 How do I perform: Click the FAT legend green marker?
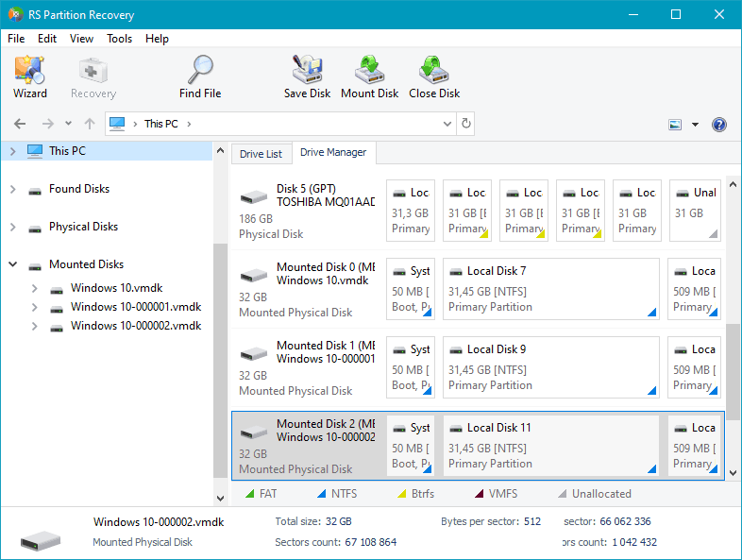[x=250, y=494]
